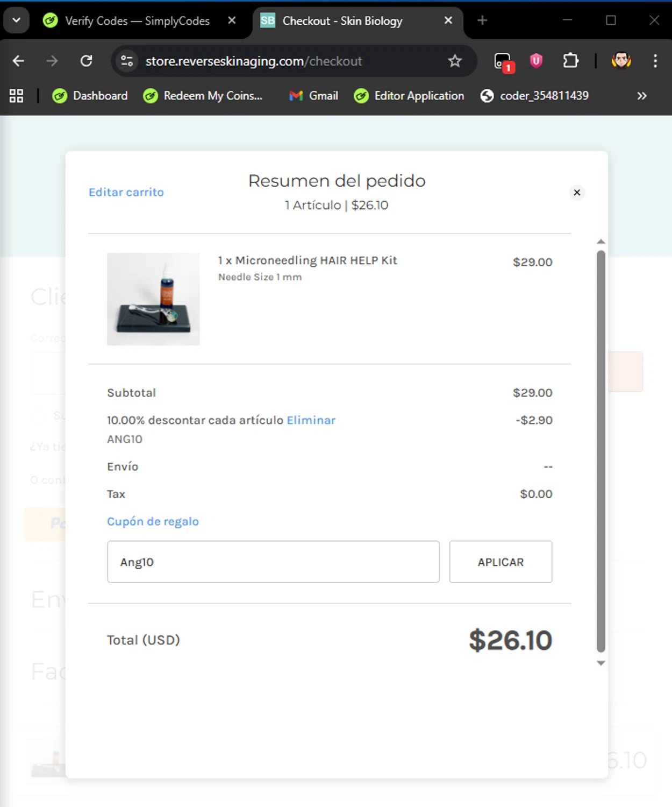Open the tab search dropdown arrow
This screenshot has width=672, height=807.
coord(16,20)
